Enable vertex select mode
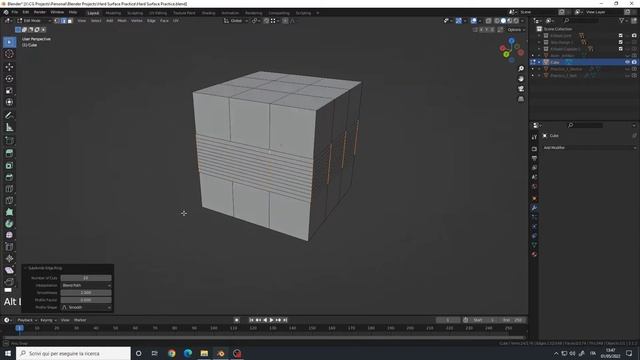 [57, 20]
